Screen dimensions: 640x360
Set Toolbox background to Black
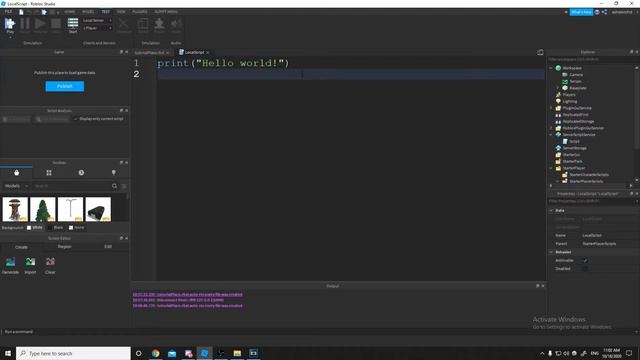56,227
